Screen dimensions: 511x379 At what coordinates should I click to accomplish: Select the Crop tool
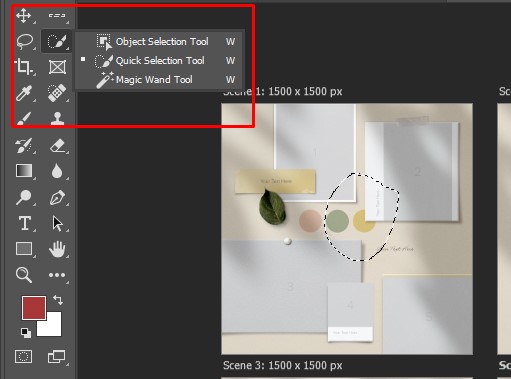click(24, 67)
